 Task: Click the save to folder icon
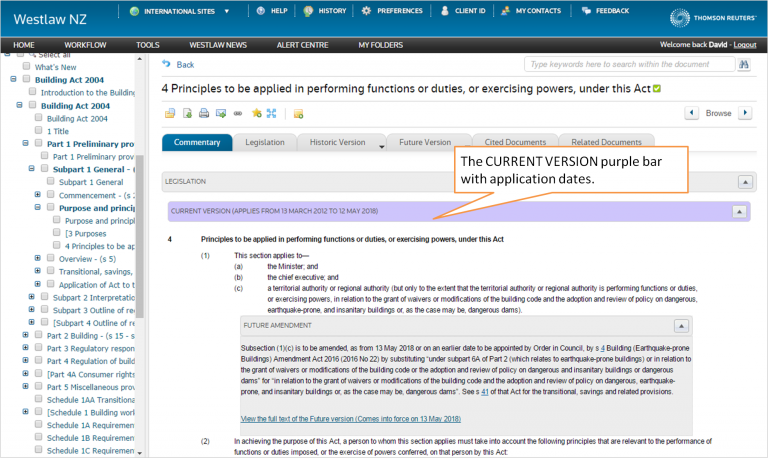pyautogui.click(x=169, y=114)
